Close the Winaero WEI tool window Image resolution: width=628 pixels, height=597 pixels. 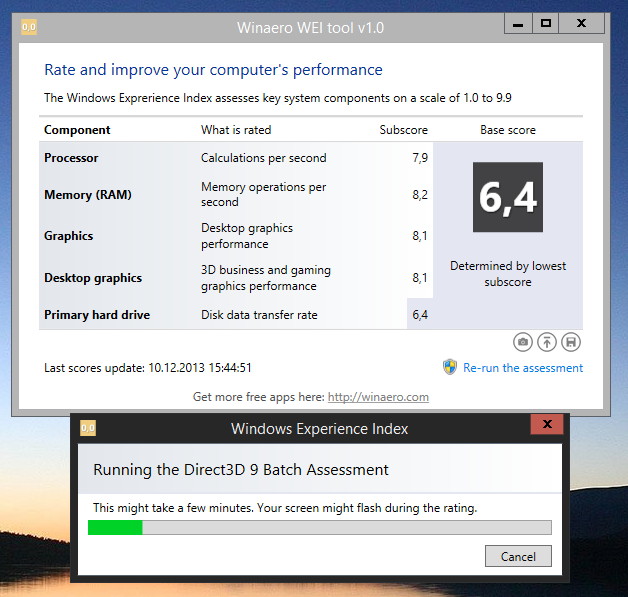[581, 24]
